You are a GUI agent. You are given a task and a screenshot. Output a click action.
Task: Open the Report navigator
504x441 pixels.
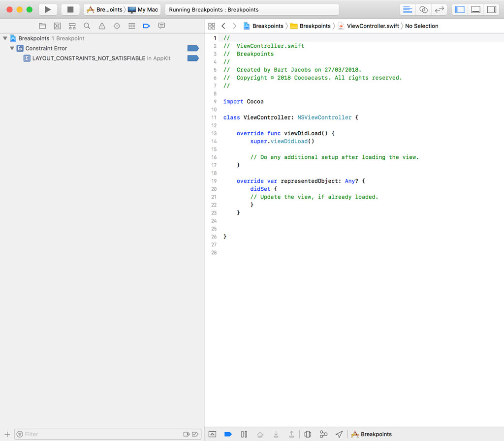click(x=161, y=26)
